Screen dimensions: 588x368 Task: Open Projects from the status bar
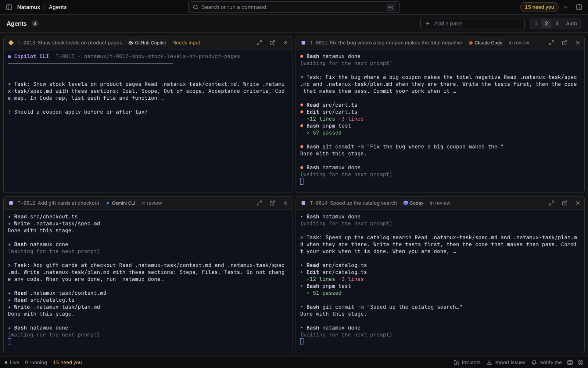(467, 362)
